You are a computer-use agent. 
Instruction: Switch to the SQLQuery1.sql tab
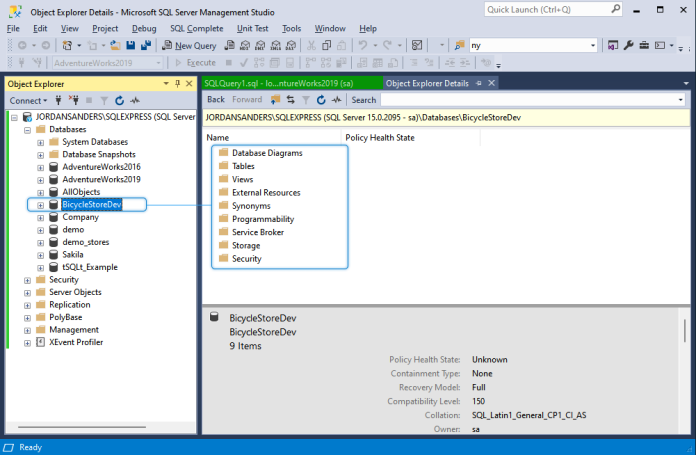pyautogui.click(x=292, y=83)
